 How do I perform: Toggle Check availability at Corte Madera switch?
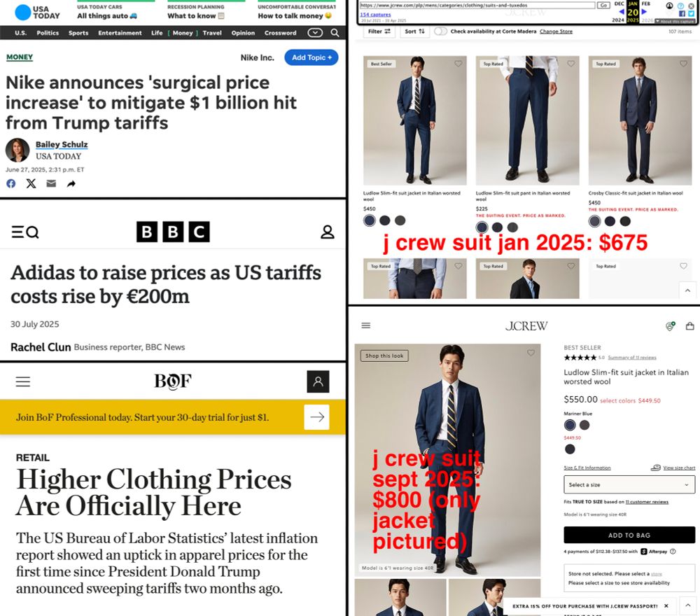click(440, 31)
